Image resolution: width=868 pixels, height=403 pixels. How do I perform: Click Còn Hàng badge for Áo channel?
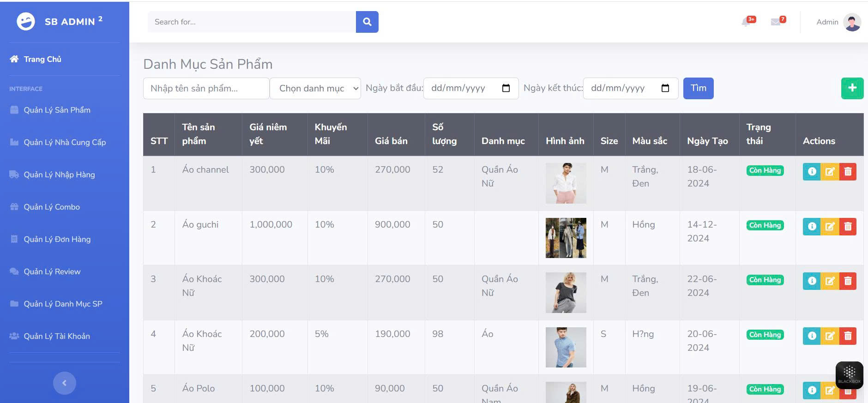[765, 170]
